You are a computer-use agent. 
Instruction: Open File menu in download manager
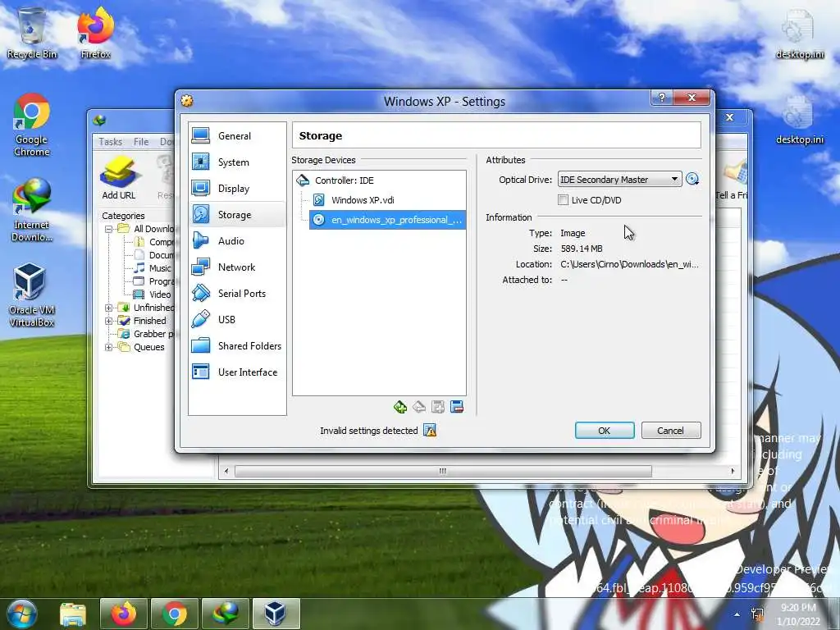point(141,142)
